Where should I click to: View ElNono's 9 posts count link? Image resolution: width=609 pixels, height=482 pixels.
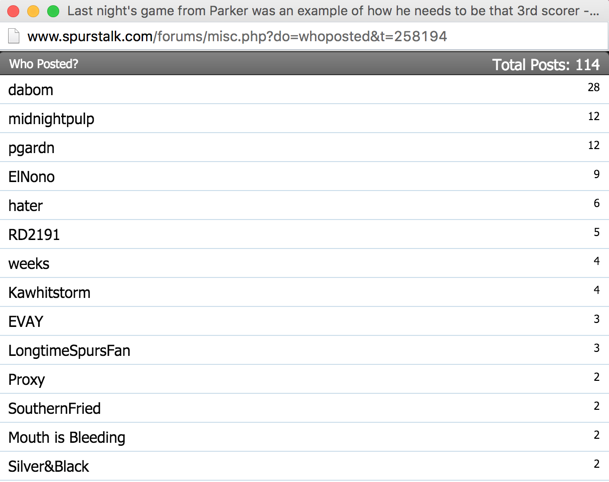(x=597, y=174)
